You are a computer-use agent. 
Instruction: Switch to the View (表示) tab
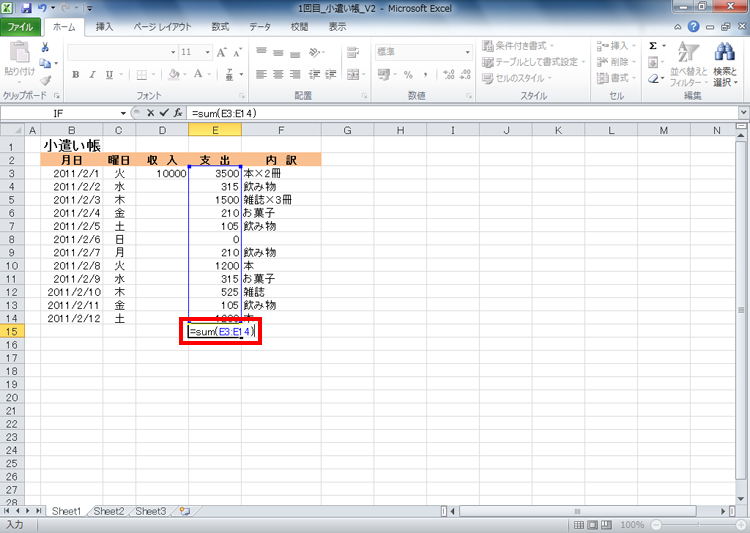337,27
